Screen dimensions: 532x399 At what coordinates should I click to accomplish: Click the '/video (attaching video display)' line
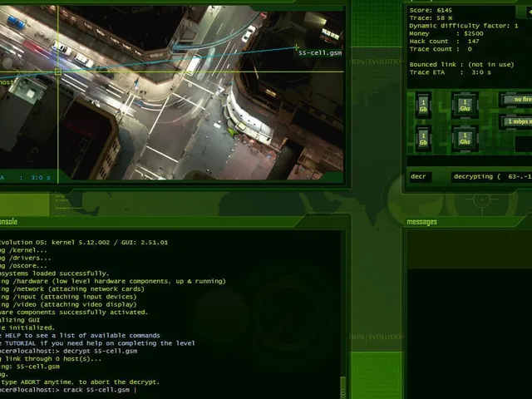68,305
